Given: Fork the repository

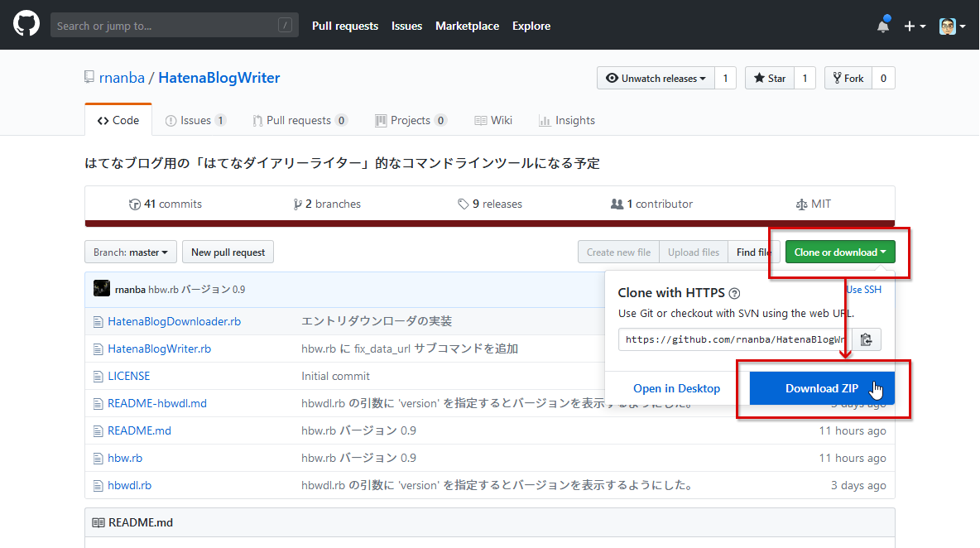Looking at the screenshot, I should click(x=848, y=78).
